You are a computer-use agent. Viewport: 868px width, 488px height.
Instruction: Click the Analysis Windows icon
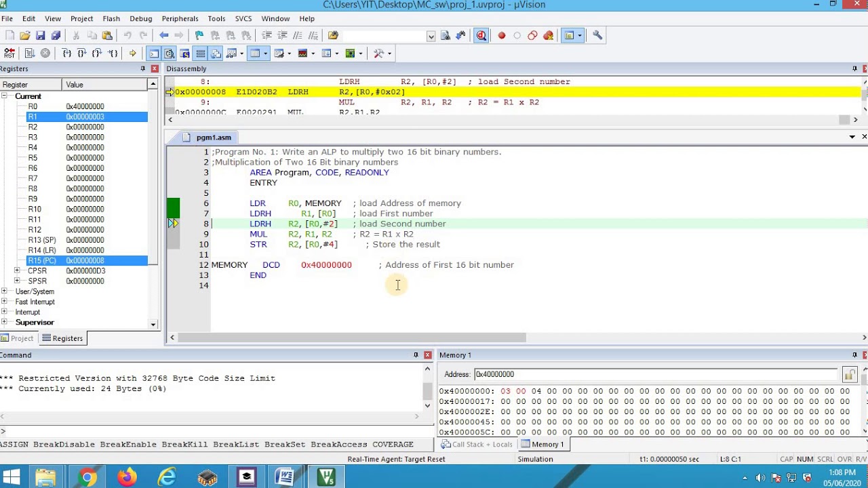coord(302,53)
